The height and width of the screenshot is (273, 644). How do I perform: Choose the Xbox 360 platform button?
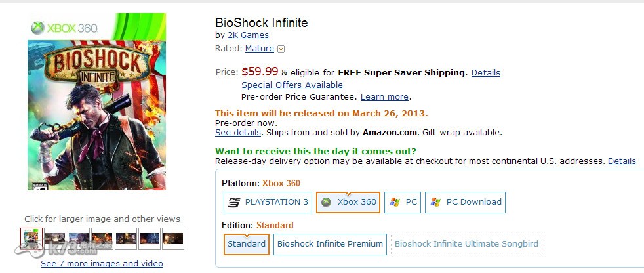pos(348,202)
